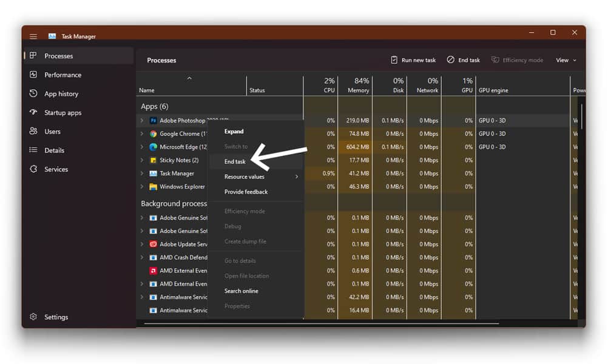This screenshot has height=364, width=608.
Task: Open Settings at the sidebar bottom
Action: pos(79,317)
